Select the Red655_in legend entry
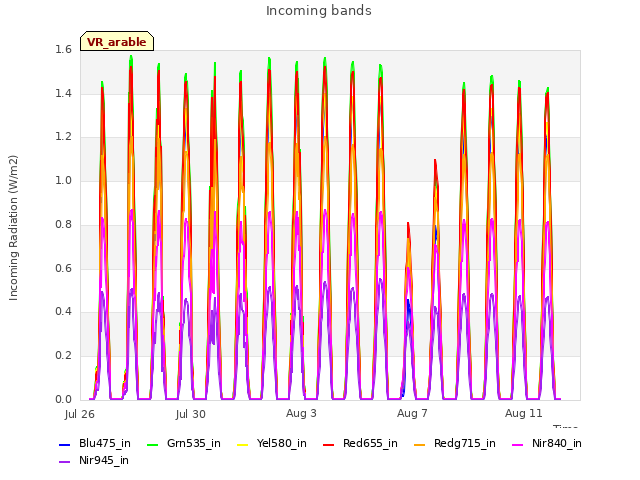640x480 pixels. [x=361, y=443]
